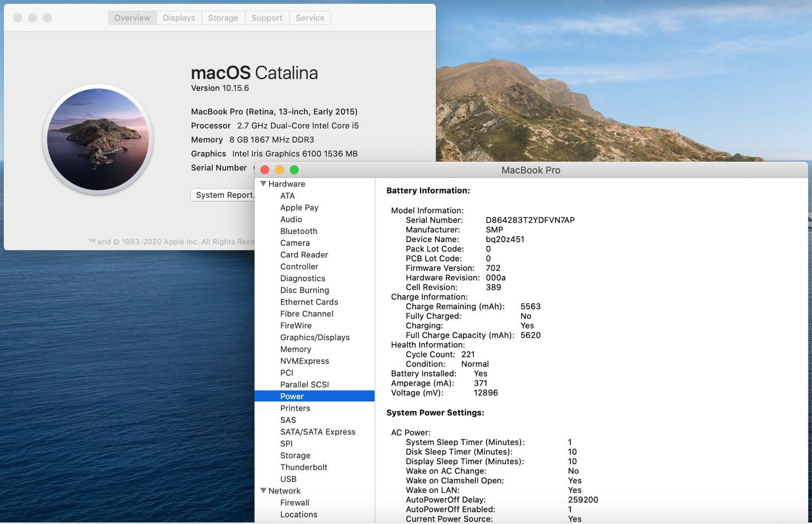This screenshot has width=812, height=524.
Task: Select Graphics/Displays in the sidebar
Action: pos(315,337)
